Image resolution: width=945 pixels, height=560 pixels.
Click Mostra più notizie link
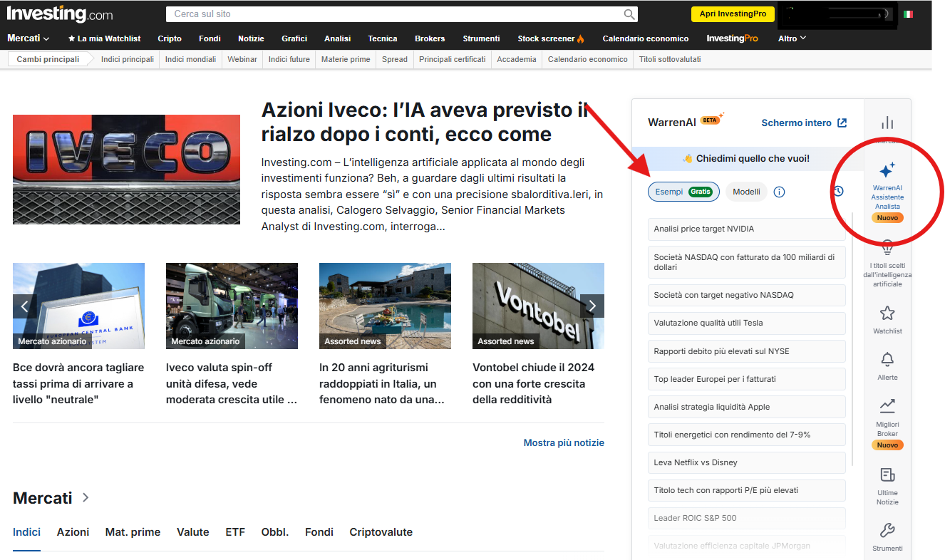564,442
